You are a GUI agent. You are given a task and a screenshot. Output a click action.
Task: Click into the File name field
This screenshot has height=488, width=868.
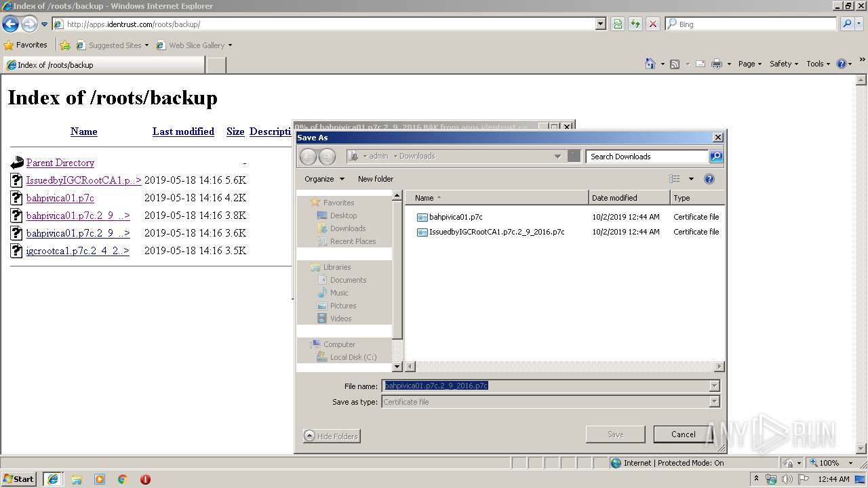[545, 386]
